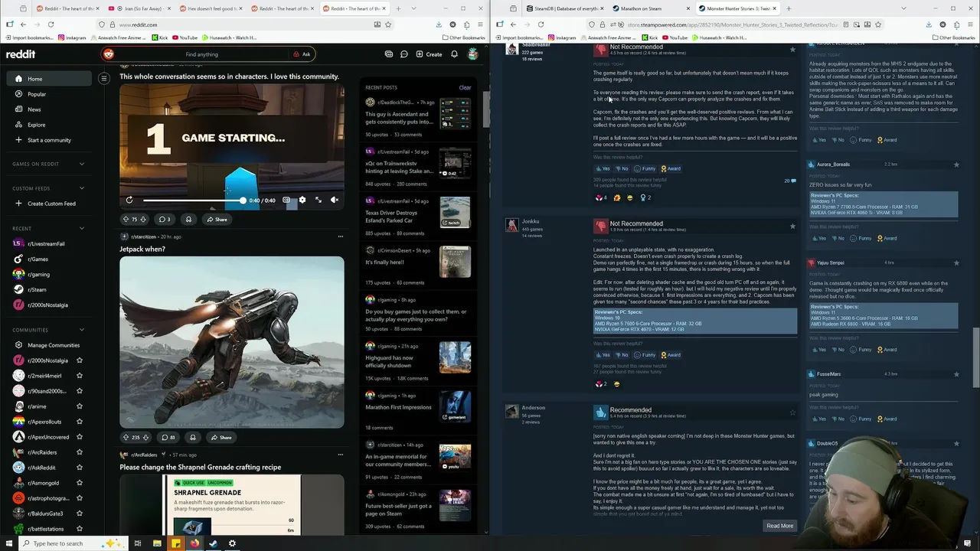Open the Reddit user avatar menu
This screenshot has width=980, height=551.
pyautogui.click(x=473, y=54)
